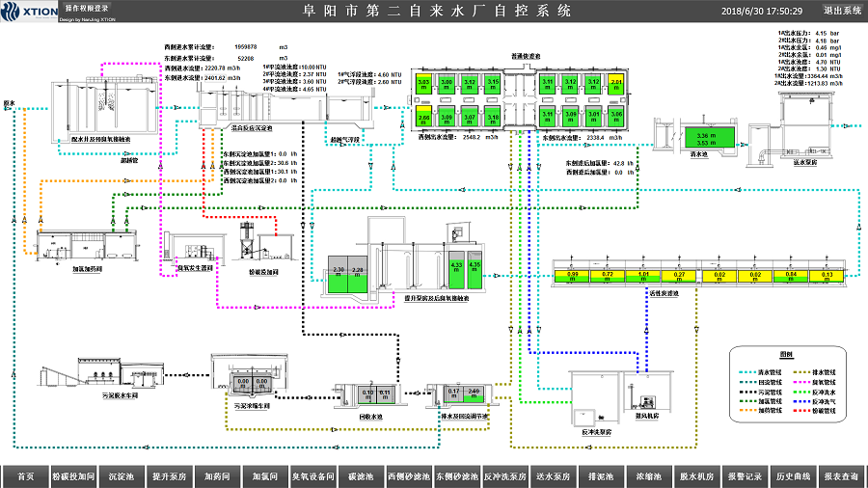Click the 清水管线 legend color line
The height and width of the screenshot is (488, 868).
744,371
